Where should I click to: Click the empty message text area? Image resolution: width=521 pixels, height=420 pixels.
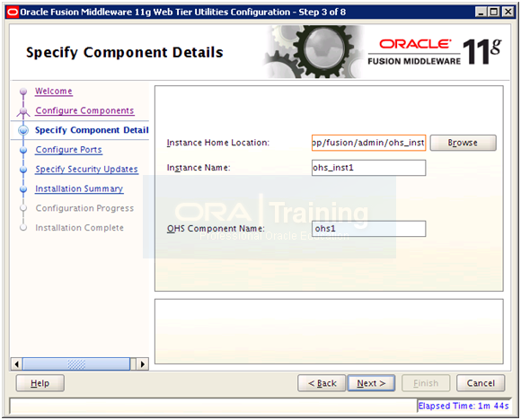[x=329, y=331]
